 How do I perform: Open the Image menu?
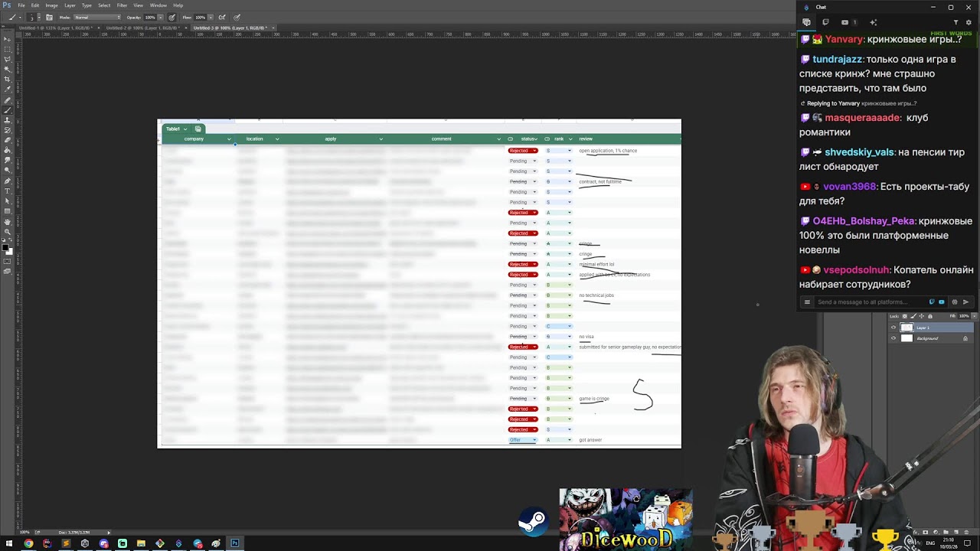tap(51, 5)
